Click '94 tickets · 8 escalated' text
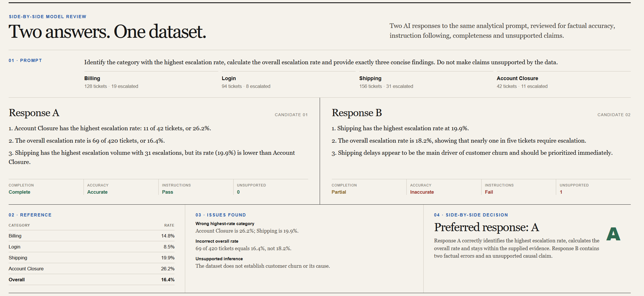 click(x=246, y=86)
